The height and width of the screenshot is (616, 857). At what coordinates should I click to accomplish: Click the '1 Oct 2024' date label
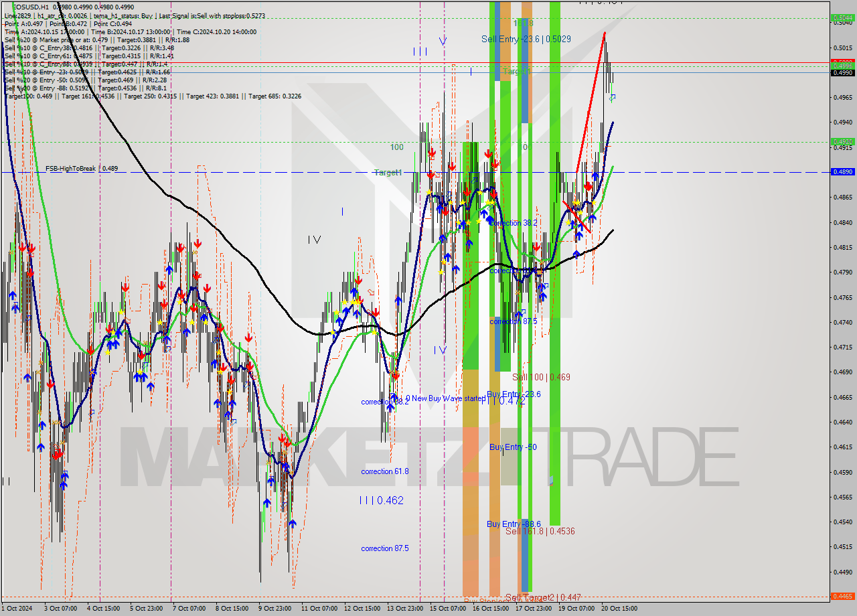coord(17,609)
